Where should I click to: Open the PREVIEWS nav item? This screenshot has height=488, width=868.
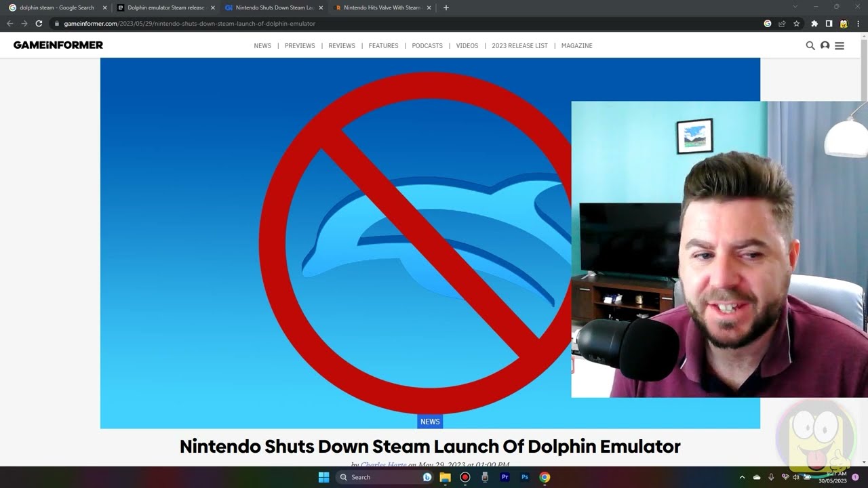(x=300, y=45)
